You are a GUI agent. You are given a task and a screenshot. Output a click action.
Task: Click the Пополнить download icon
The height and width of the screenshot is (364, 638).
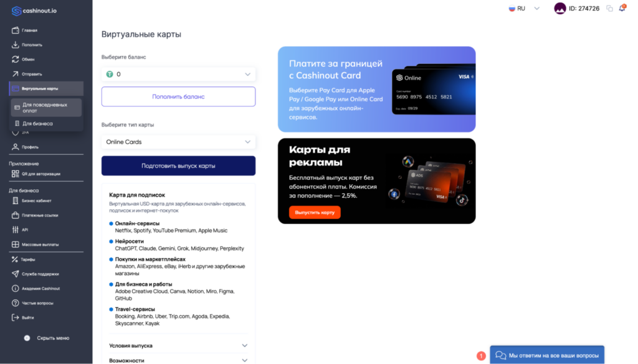pyautogui.click(x=16, y=45)
